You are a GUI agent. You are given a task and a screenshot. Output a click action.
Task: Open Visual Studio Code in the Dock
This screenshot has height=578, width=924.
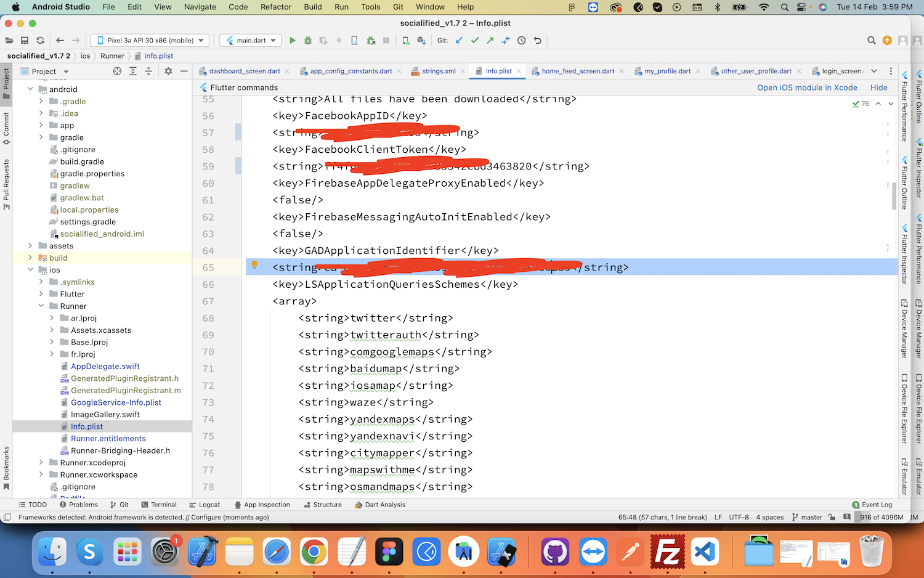pyautogui.click(x=705, y=552)
